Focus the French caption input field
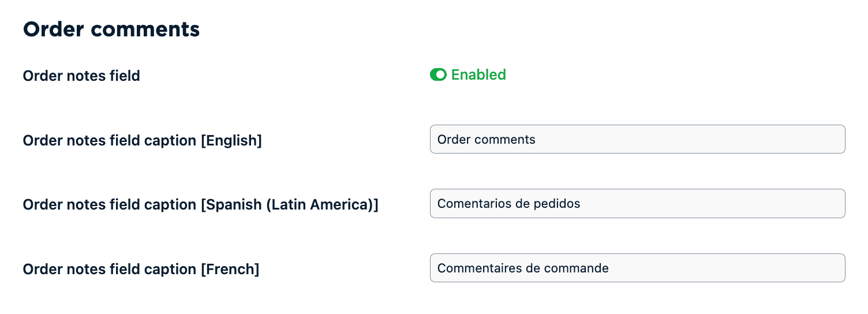 point(637,268)
